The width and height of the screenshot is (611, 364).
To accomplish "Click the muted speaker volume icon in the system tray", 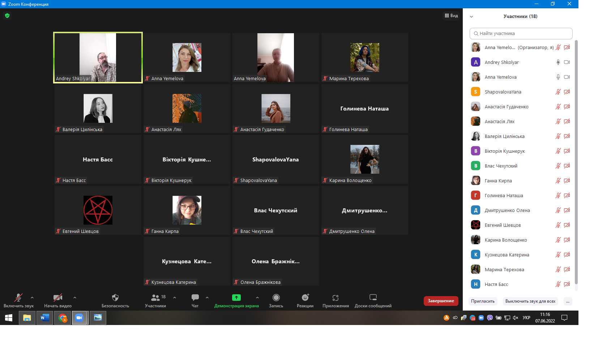I will 516,318.
